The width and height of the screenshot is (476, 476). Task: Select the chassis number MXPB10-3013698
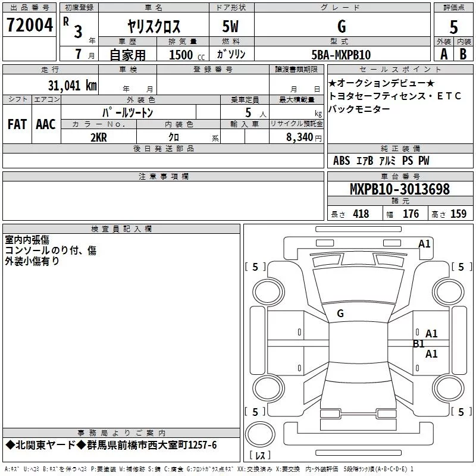tap(399, 190)
